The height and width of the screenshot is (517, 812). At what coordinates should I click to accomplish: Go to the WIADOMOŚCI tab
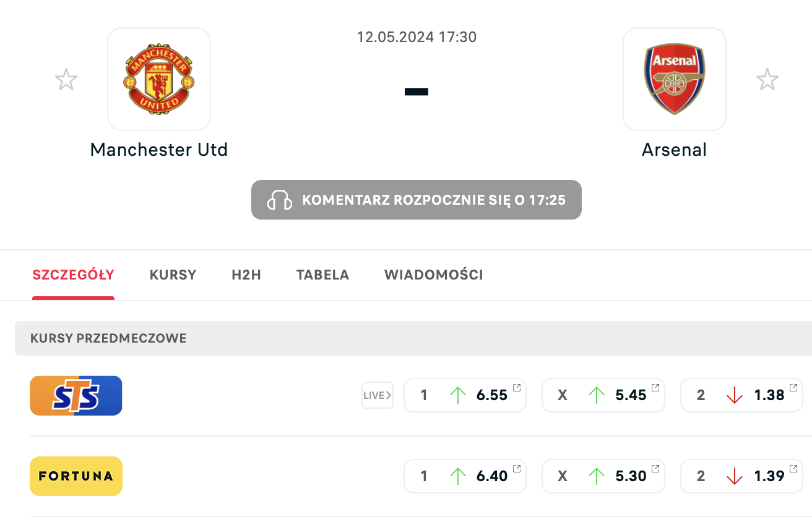[x=433, y=275]
